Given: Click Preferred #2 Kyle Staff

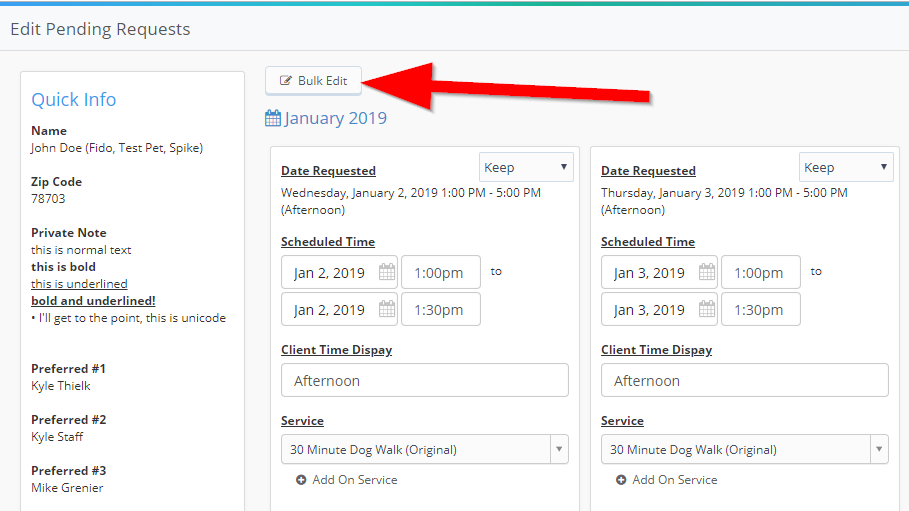Looking at the screenshot, I should pyautogui.click(x=57, y=437).
